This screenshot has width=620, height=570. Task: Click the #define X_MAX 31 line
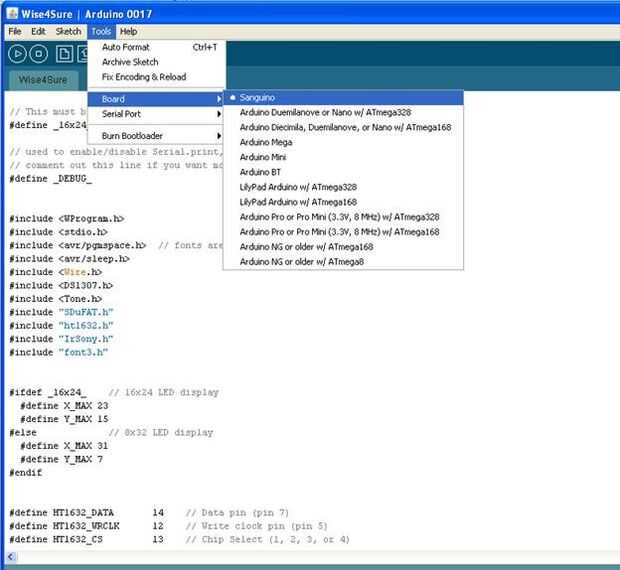pos(64,446)
